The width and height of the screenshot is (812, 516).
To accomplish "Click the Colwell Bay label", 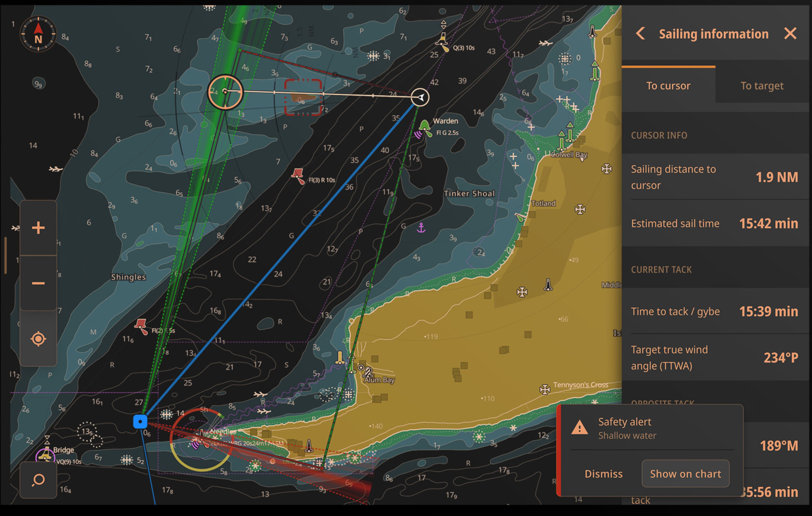I will pyautogui.click(x=569, y=155).
